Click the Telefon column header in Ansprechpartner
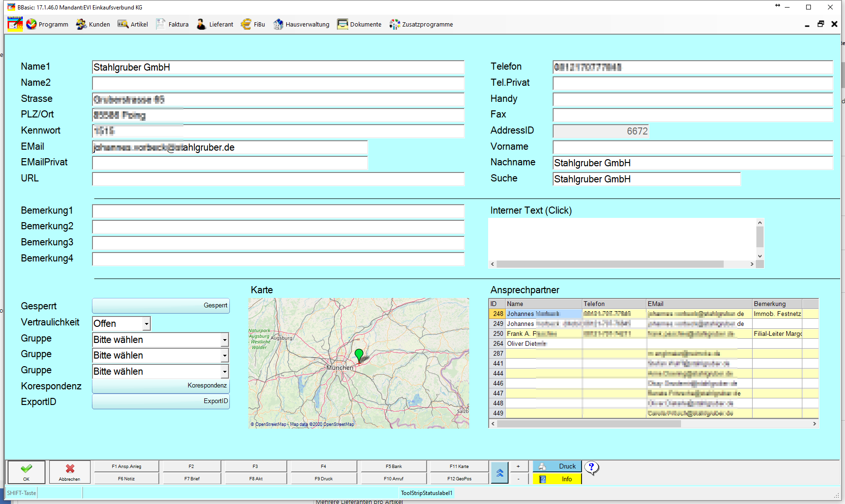The width and height of the screenshot is (845, 504). [614, 304]
